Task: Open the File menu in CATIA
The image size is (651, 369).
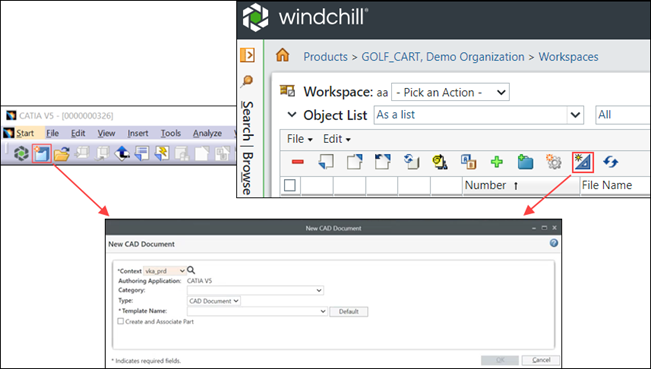Action: coord(52,133)
